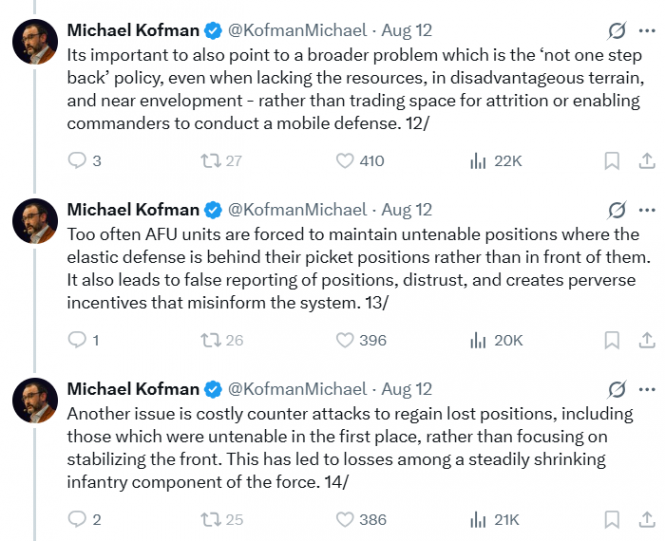Open more options on the 14/ tweet
The image size is (665, 541).
tap(647, 389)
